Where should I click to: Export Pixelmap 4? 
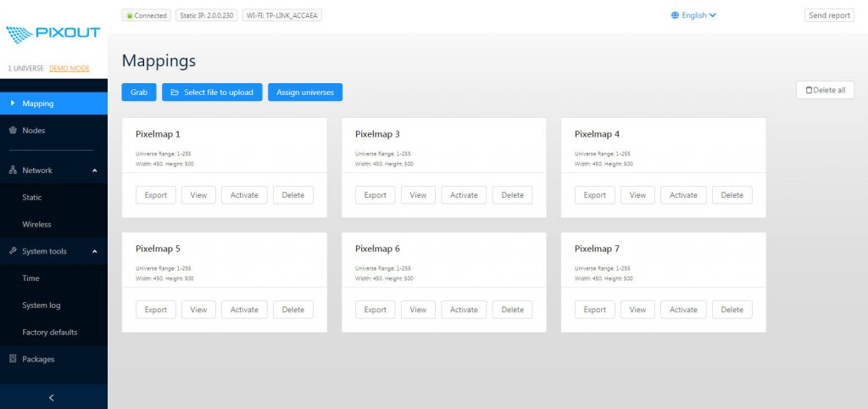pos(594,195)
